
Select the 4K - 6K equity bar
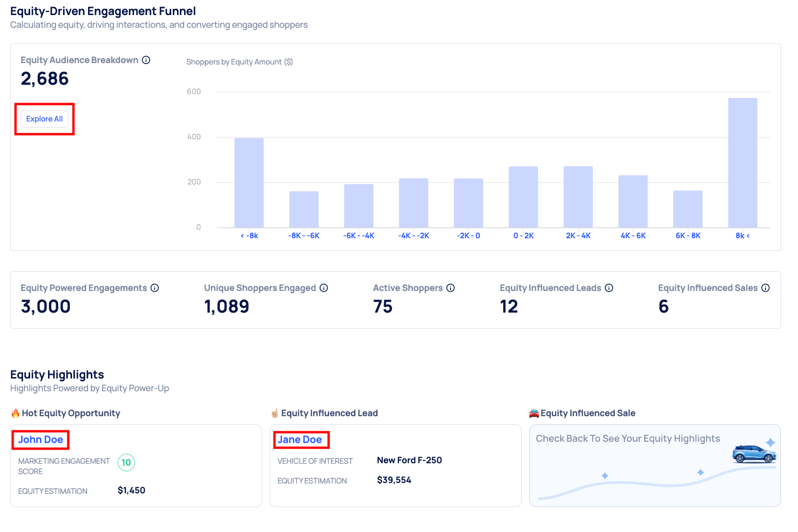coord(633,202)
